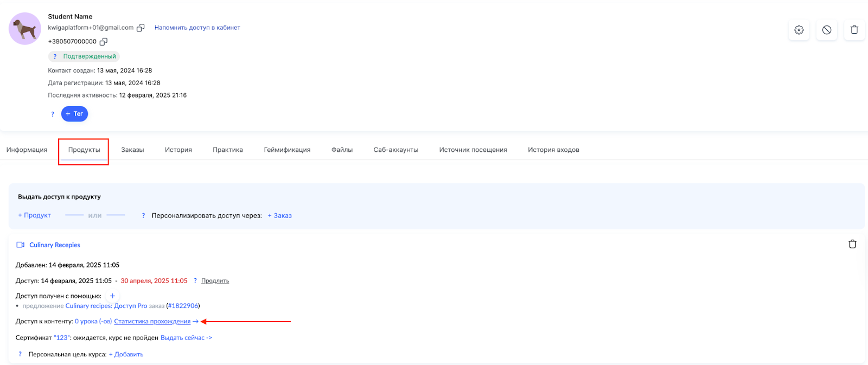Copy the student's email address
The height and width of the screenshot is (365, 868).
pyautogui.click(x=141, y=28)
